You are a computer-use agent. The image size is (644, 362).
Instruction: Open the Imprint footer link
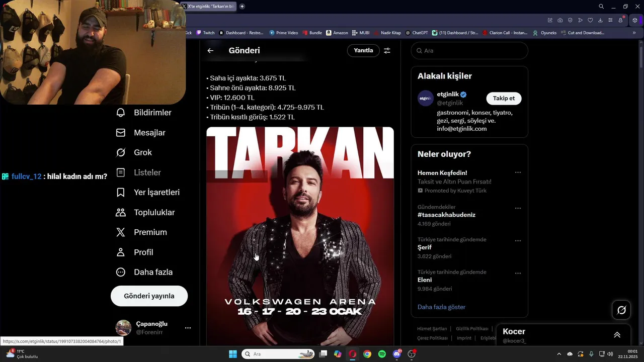[x=464, y=338]
